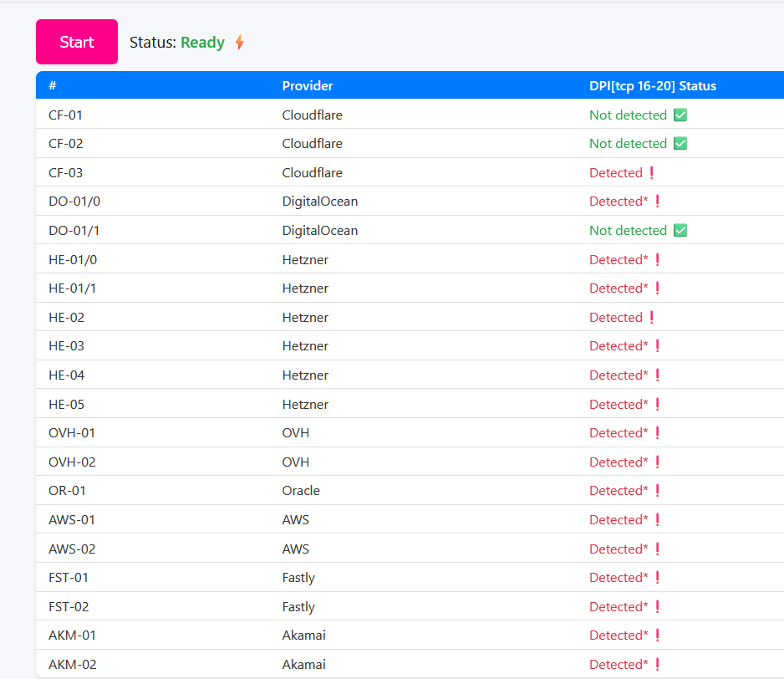Click the DPI[tcp 16-20] Status column header
The image size is (784, 679).
point(653,86)
